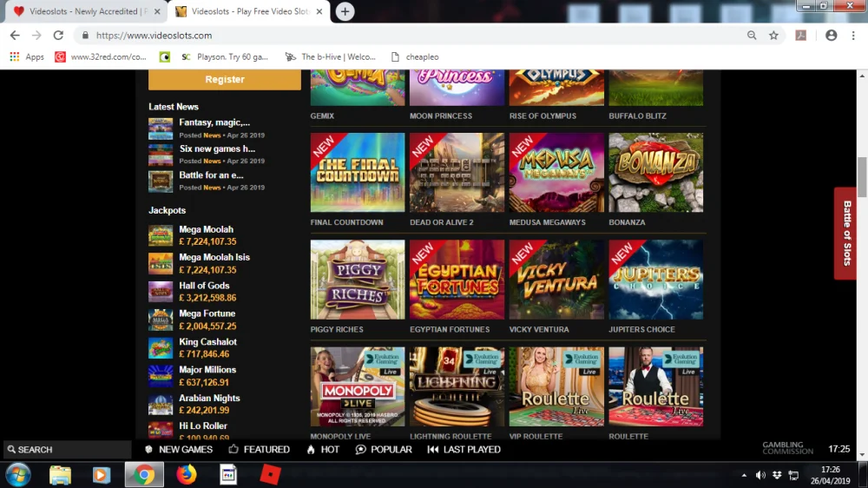Click the orange Register button

pyautogui.click(x=225, y=79)
